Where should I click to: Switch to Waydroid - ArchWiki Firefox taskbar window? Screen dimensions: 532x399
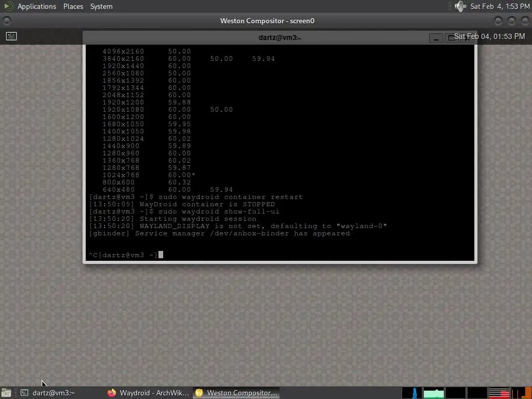(x=148, y=393)
